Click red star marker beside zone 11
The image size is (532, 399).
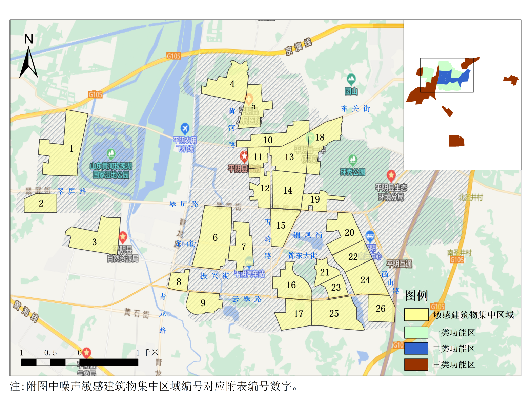[x=244, y=156]
